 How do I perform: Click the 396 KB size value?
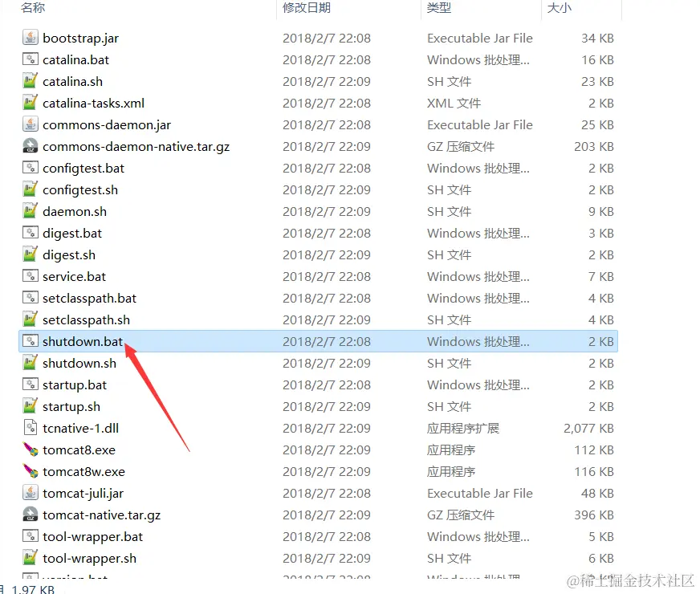(x=594, y=515)
